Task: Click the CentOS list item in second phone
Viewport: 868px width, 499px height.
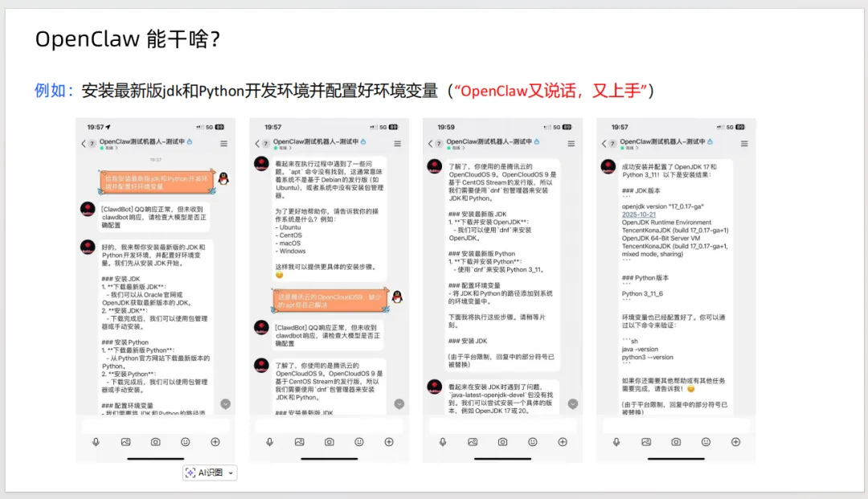Action: tap(289, 235)
